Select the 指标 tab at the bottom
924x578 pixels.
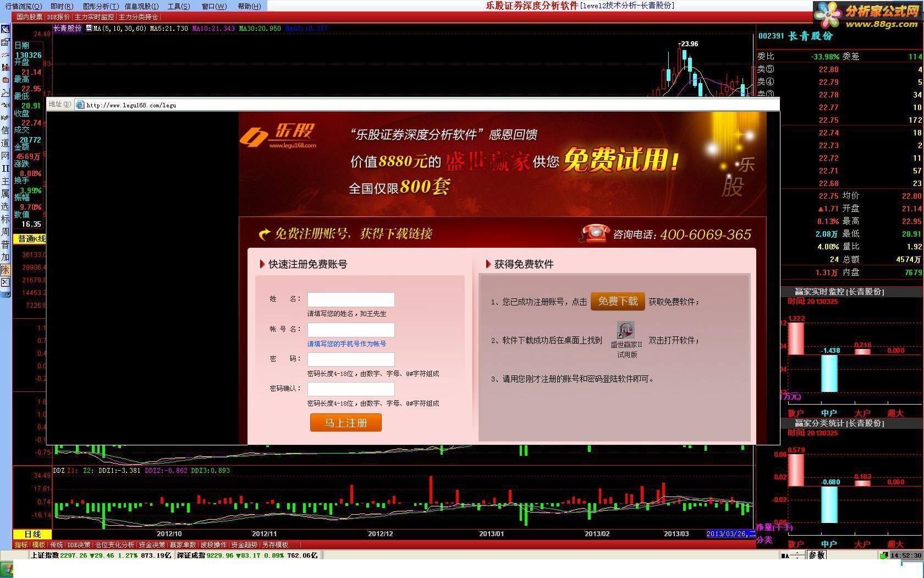(21, 545)
